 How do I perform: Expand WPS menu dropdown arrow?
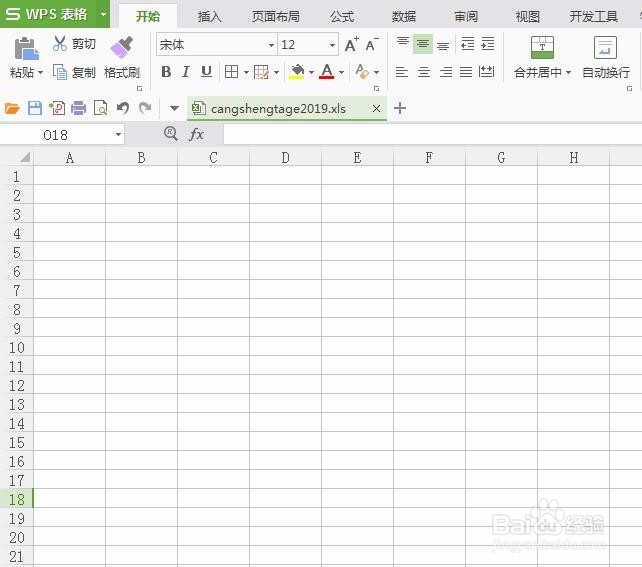[x=104, y=14]
